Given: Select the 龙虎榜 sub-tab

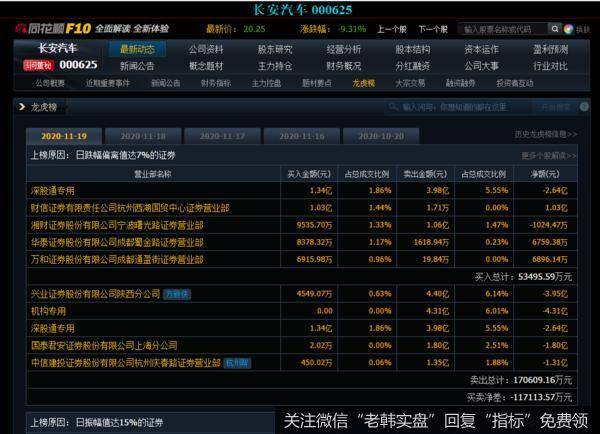Looking at the screenshot, I should pos(364,83).
